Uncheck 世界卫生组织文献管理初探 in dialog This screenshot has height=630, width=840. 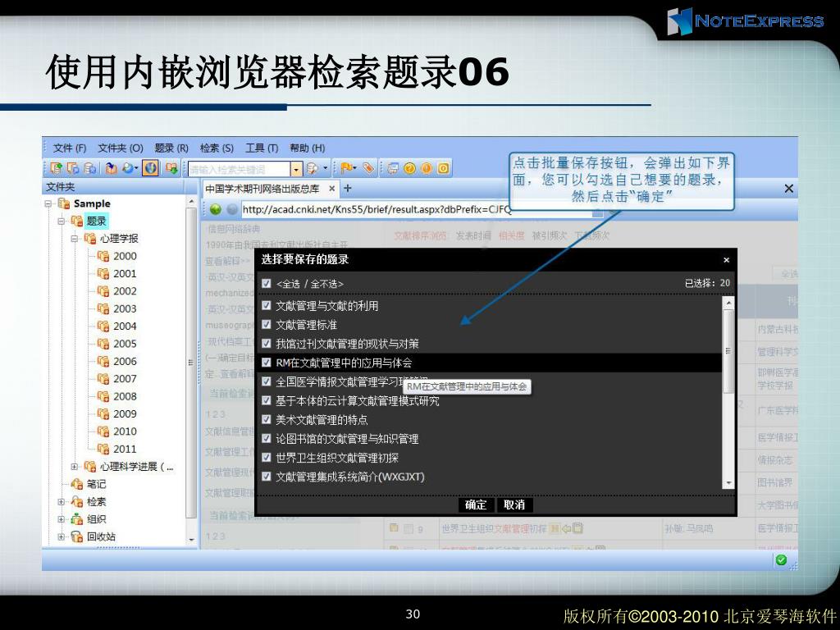(267, 458)
